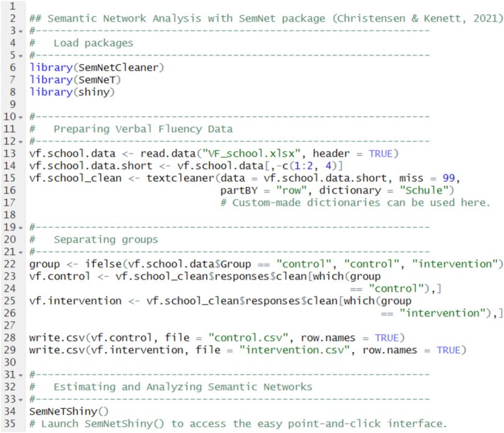Screen dimensions: 504x433
Task: Click line number 28 in the gutter
Action: 10,338
